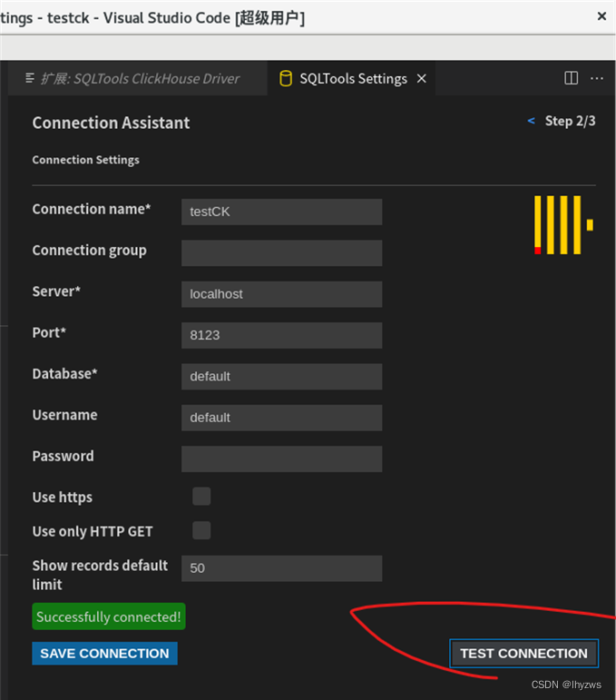Image resolution: width=616 pixels, height=700 pixels.
Task: Select the Database input field
Action: pyautogui.click(x=282, y=377)
